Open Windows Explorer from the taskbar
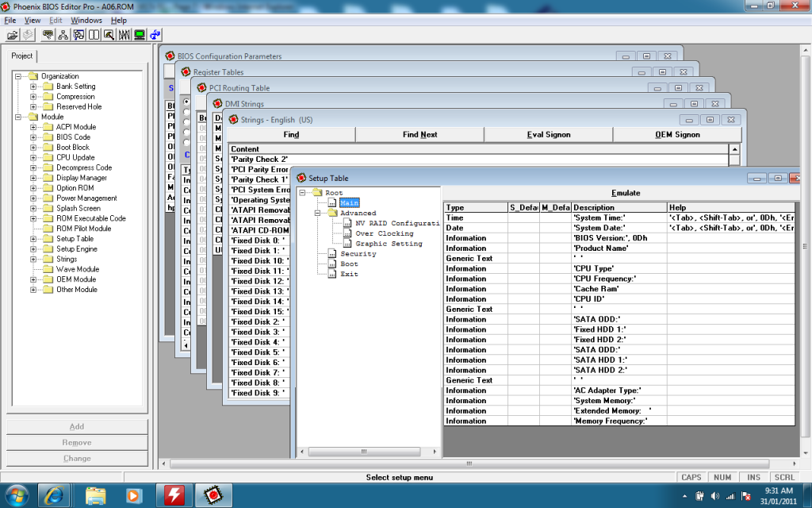This screenshot has width=812, height=508. (x=95, y=496)
